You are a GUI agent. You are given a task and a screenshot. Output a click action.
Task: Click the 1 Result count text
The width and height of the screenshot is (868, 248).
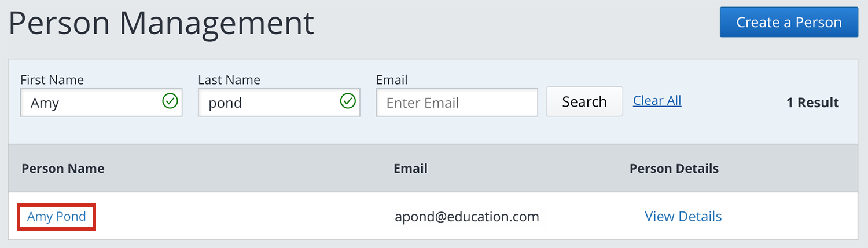pos(812,103)
